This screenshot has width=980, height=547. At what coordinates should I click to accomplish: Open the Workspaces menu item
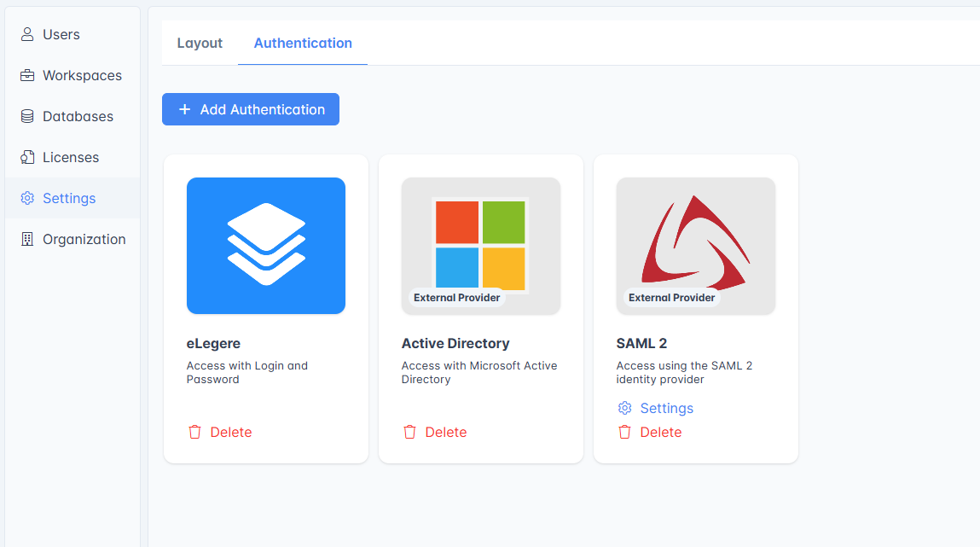(72, 76)
